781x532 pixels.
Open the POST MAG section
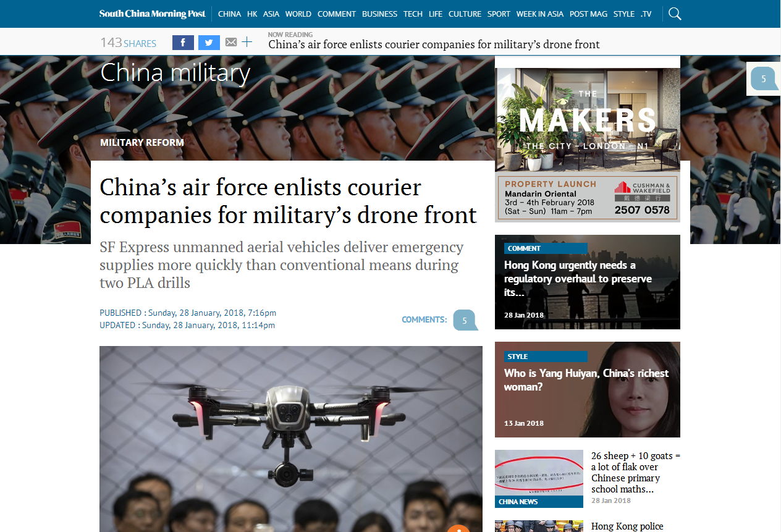tap(588, 14)
